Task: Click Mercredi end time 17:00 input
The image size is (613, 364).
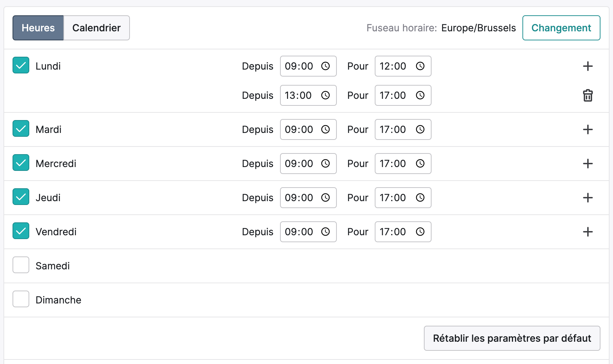Action: pos(403,164)
